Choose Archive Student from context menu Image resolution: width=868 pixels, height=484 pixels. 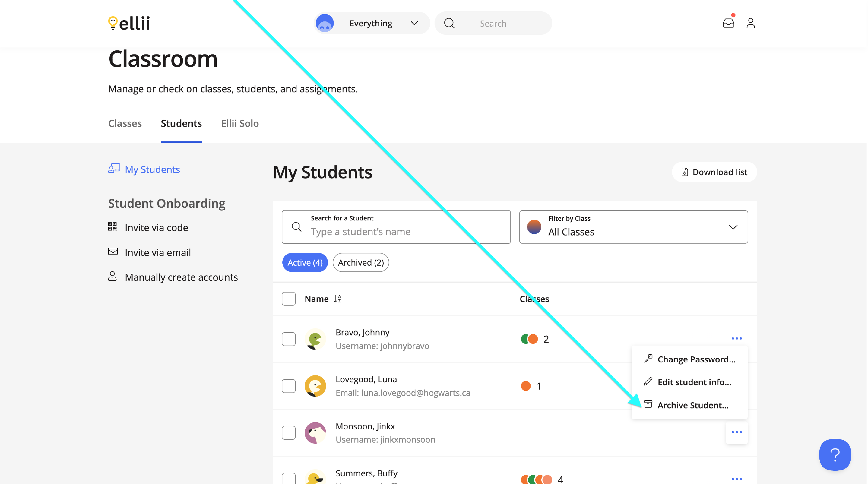[x=692, y=405]
